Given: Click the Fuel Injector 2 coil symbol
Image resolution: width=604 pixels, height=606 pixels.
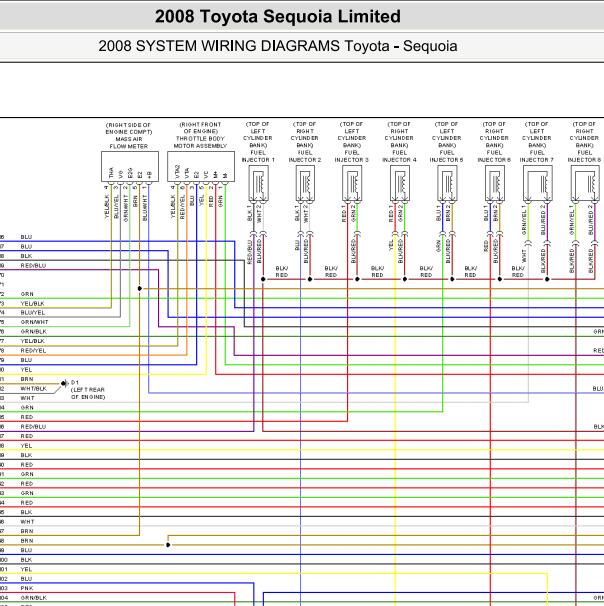Looking at the screenshot, I should 305,183.
